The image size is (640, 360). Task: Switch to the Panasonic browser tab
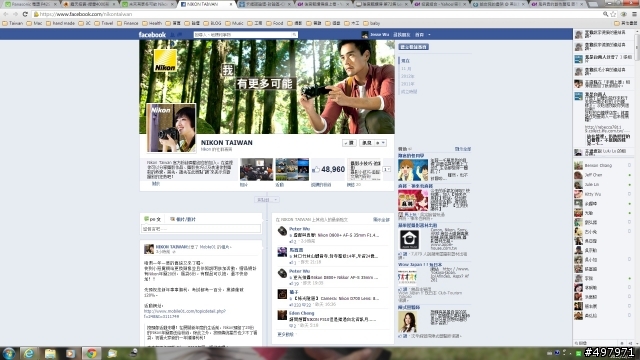pyautogui.click(x=31, y=4)
